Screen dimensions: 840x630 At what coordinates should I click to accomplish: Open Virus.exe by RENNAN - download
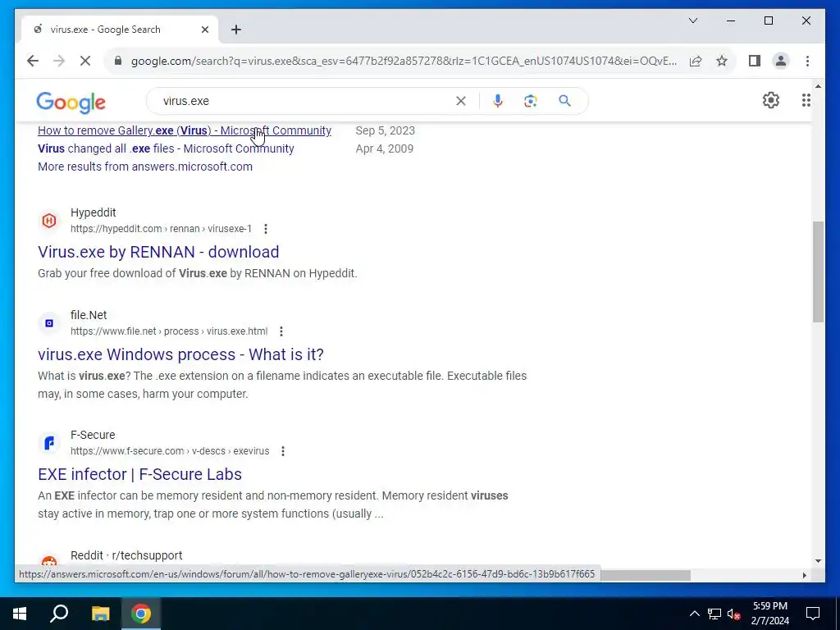click(x=158, y=252)
